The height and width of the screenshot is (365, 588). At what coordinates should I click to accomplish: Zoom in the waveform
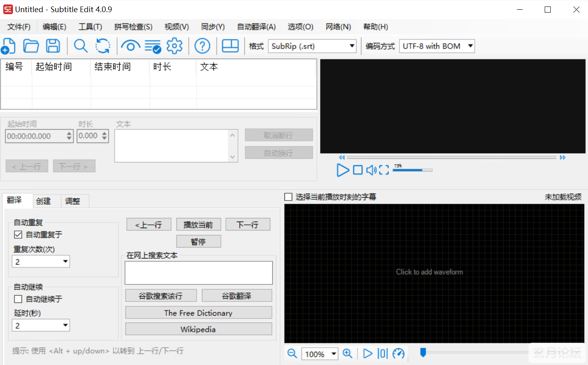[x=347, y=353]
